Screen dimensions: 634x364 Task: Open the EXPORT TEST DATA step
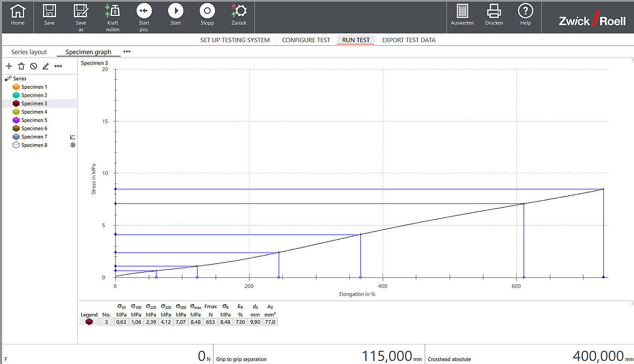(408, 40)
